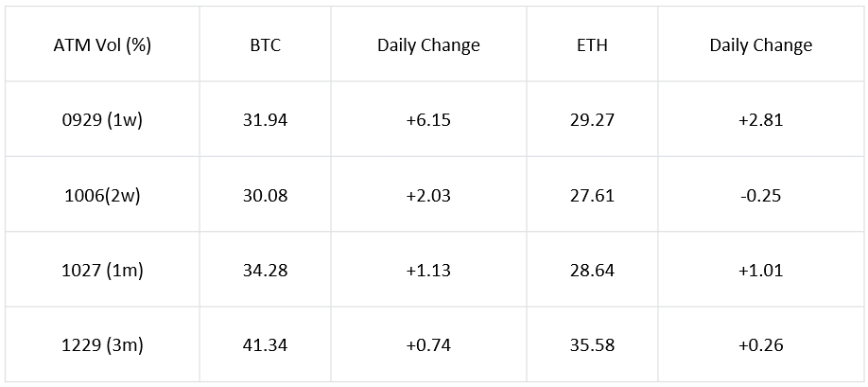The height and width of the screenshot is (387, 868).
Task: Select the +6.15 daily change cell
Action: (428, 119)
